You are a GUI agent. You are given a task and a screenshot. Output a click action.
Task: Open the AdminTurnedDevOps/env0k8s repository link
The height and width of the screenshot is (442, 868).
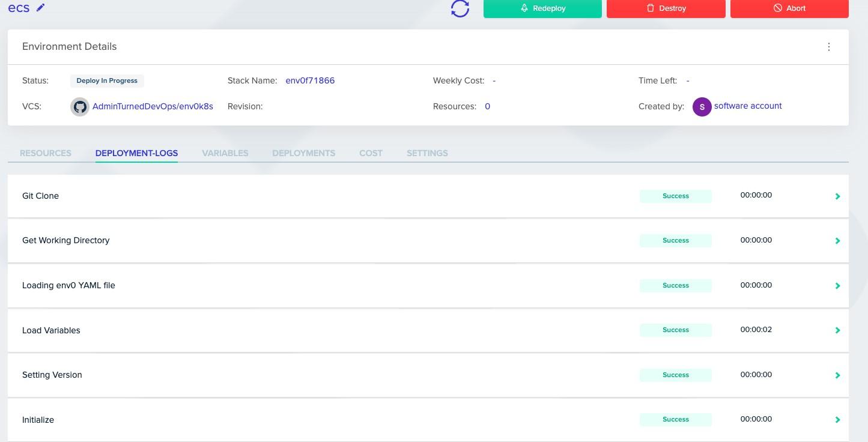coord(153,106)
